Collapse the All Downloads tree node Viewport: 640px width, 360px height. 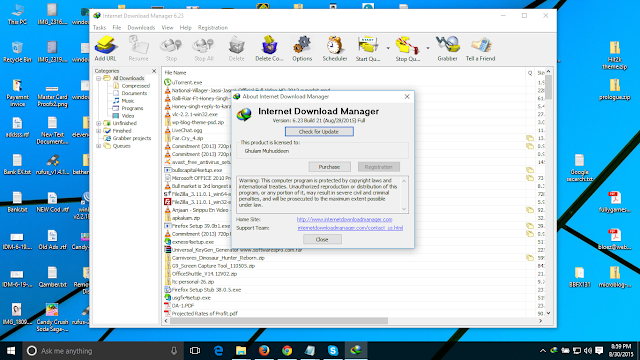(x=99, y=78)
